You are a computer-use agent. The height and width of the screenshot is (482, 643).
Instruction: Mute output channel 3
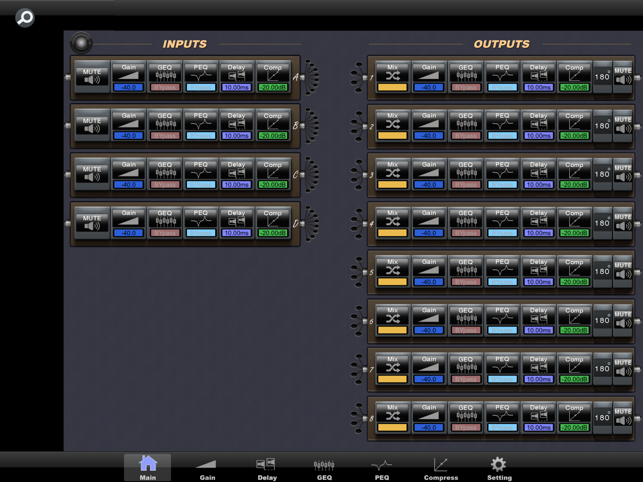622,174
